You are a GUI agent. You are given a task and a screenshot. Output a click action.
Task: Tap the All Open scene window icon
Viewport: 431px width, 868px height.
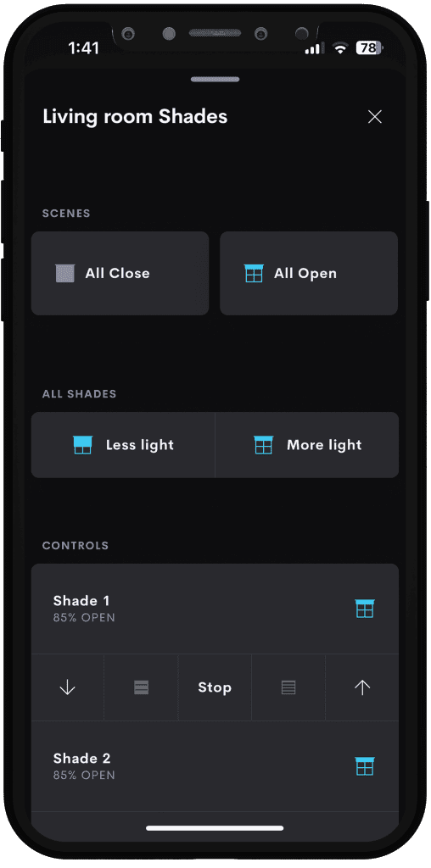[x=254, y=274]
